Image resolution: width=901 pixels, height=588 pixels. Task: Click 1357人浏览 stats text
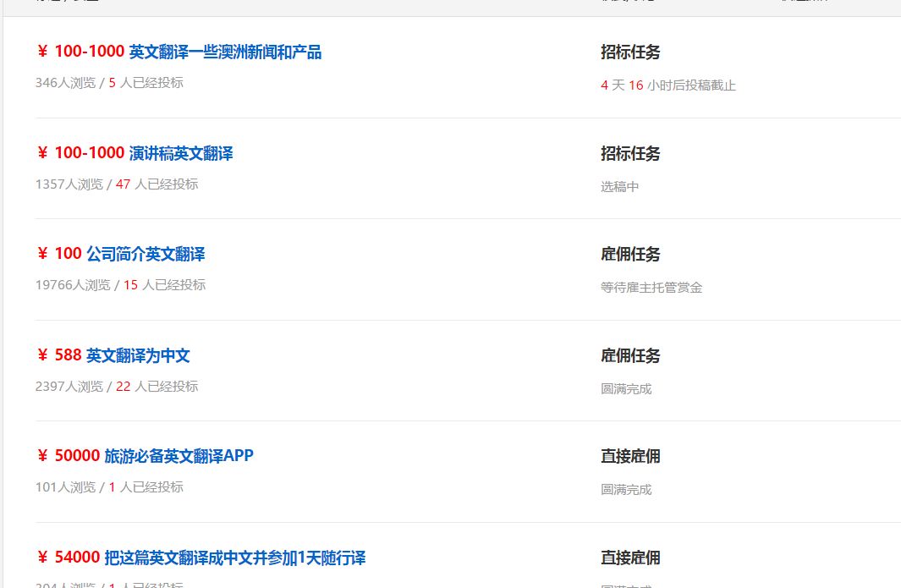69,184
